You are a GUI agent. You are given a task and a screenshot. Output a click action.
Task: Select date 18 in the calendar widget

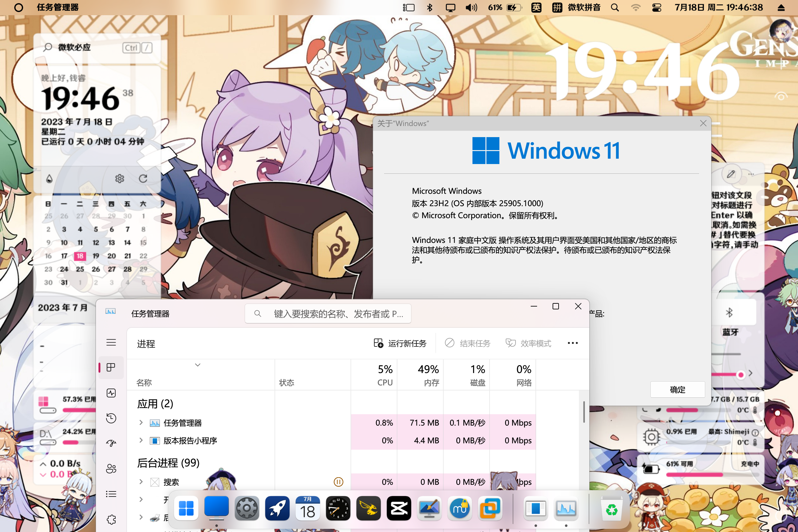click(80, 256)
